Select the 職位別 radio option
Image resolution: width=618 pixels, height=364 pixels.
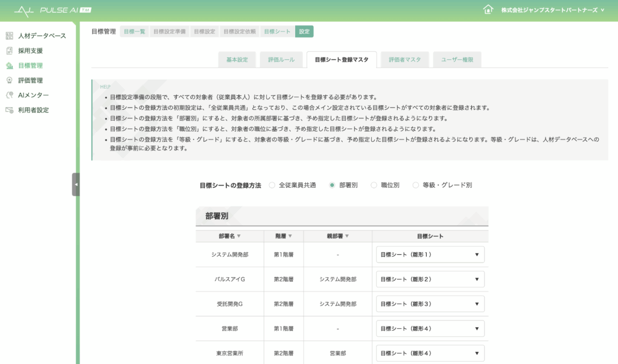(374, 185)
